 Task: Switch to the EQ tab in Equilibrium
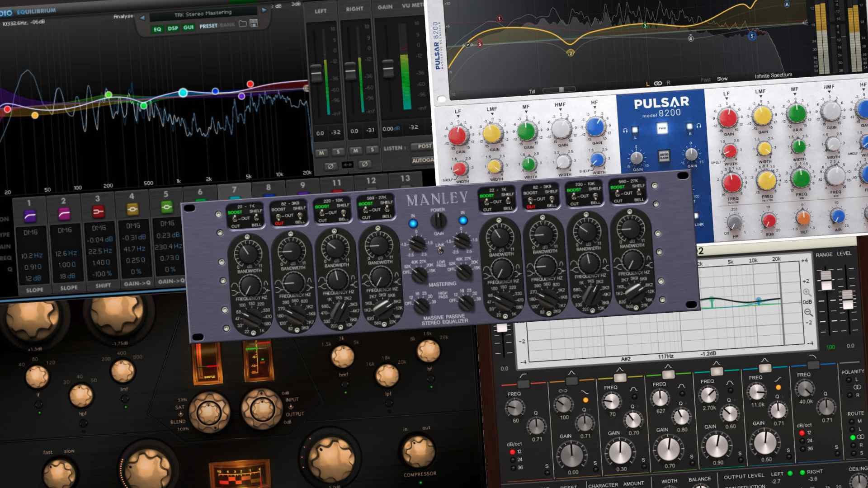[157, 29]
